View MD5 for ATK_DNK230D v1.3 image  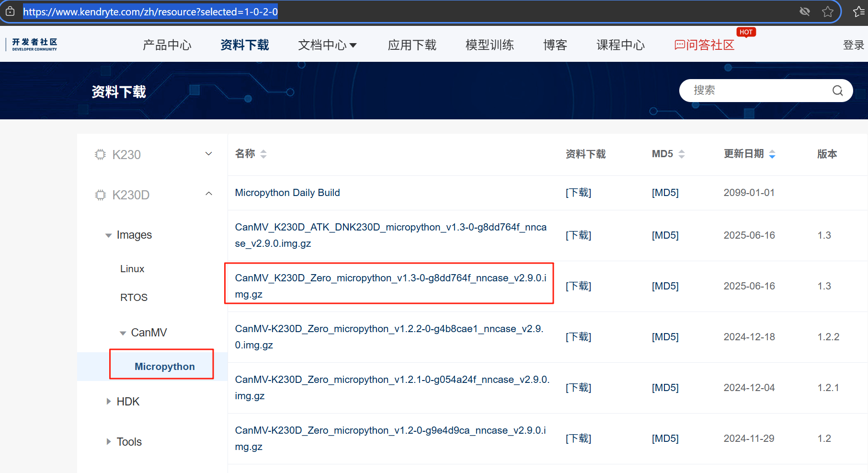665,235
